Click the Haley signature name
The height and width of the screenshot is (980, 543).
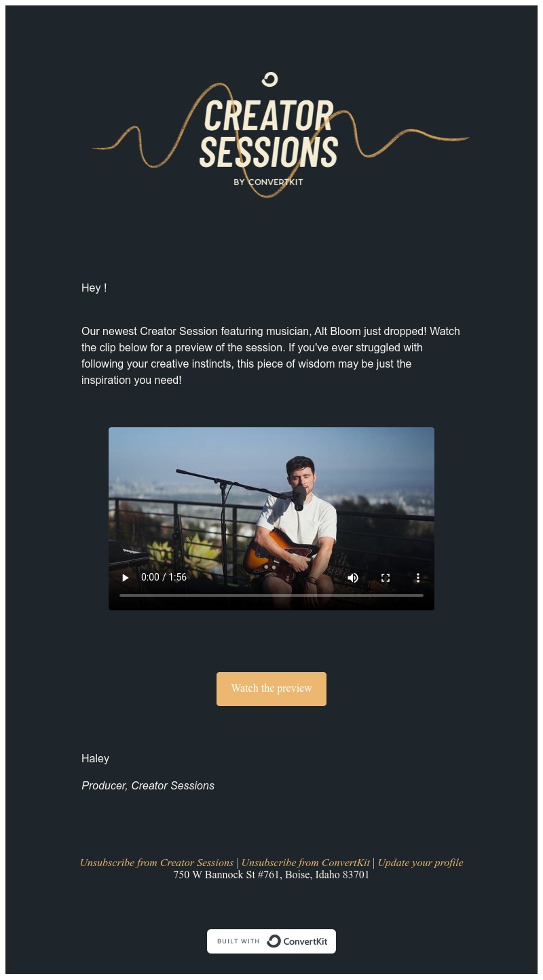[x=96, y=758]
